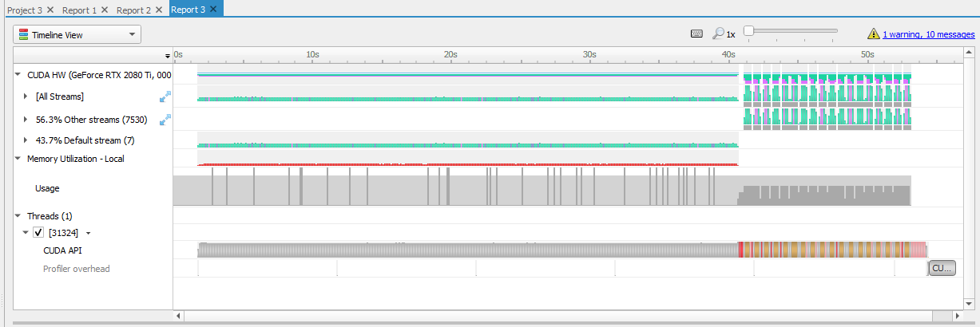The image size is (980, 327).
Task: Switch to the Project 3 tab
Action: 24,10
